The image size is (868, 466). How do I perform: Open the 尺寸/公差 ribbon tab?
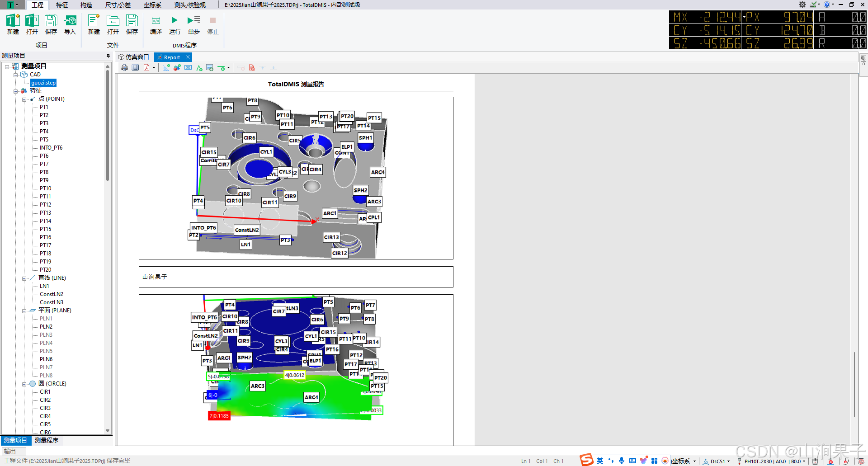coord(118,5)
